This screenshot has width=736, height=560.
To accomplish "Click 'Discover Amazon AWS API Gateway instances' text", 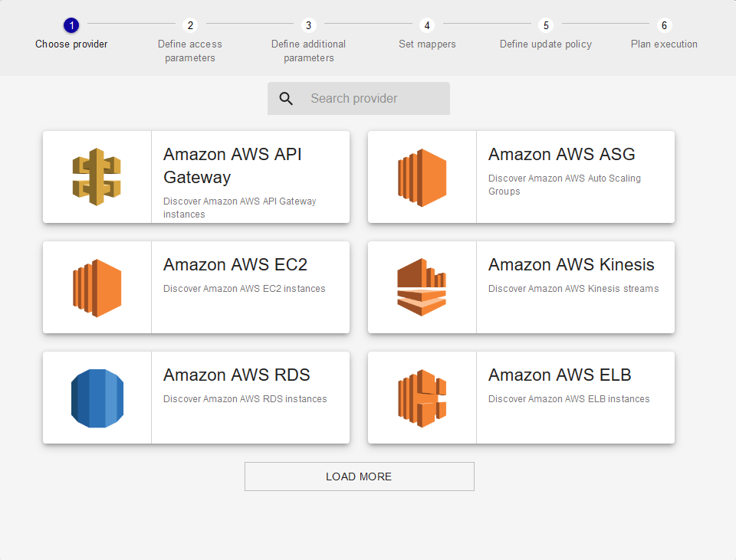I will click(x=239, y=208).
